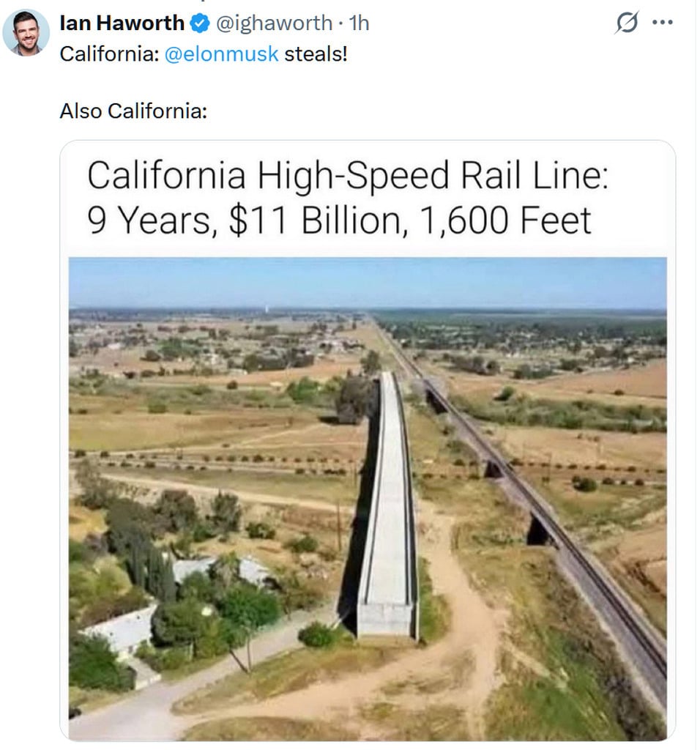Viewport: 700px width, 750px height.
Task: Open the three-dot more options menu
Action: coord(662,23)
